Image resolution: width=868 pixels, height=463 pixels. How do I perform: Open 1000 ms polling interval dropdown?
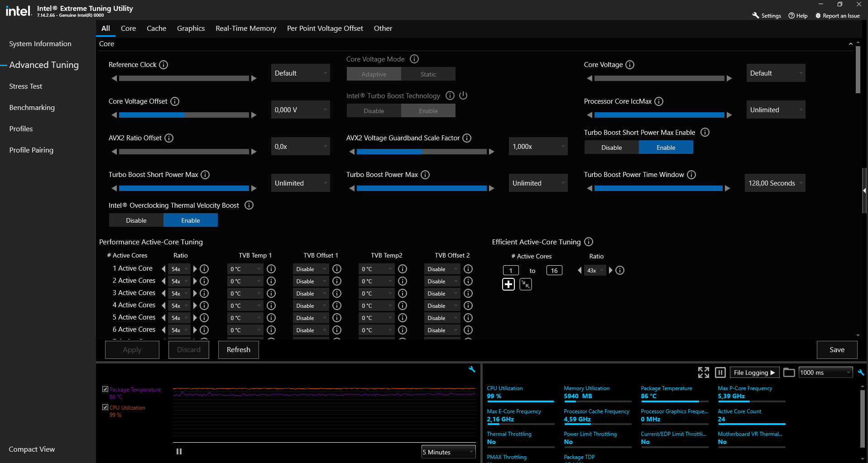pyautogui.click(x=826, y=372)
